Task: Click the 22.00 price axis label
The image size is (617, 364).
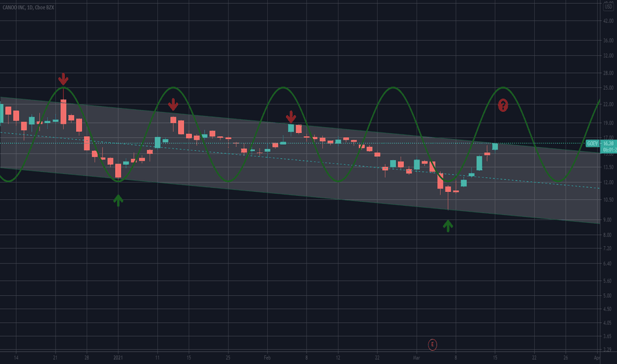Action: point(608,105)
